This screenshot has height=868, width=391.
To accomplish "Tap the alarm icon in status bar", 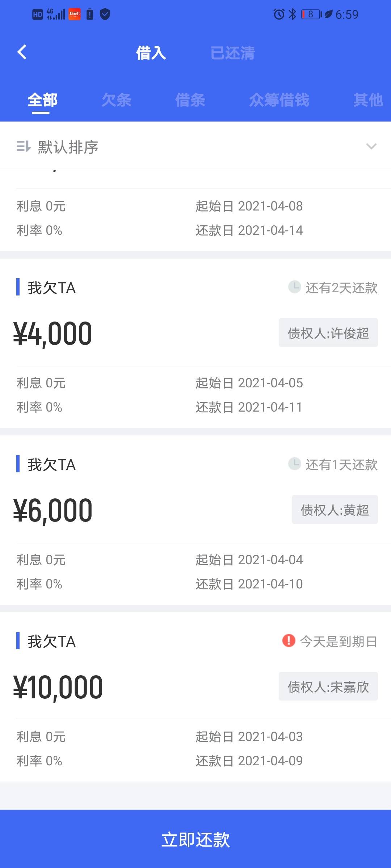I will click(279, 14).
